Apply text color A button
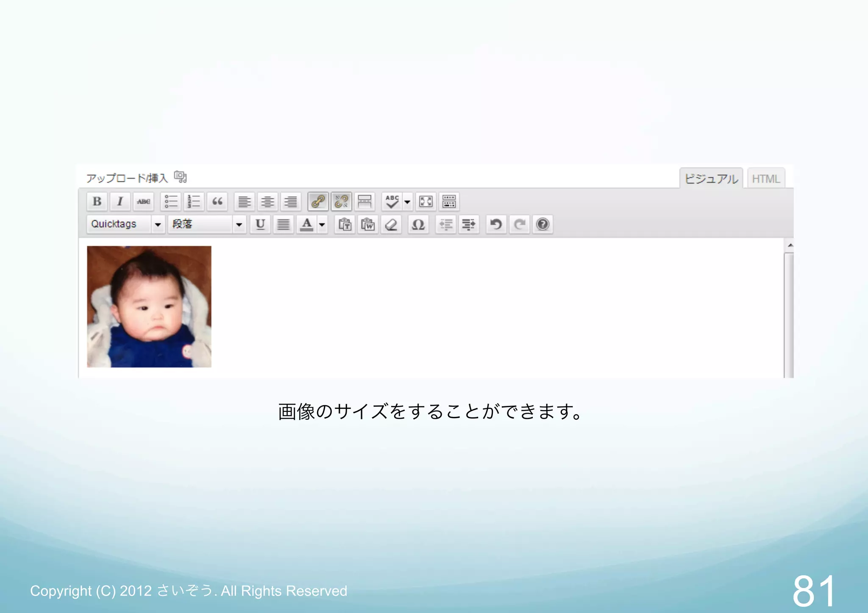This screenshot has width=868, height=613. (x=306, y=224)
